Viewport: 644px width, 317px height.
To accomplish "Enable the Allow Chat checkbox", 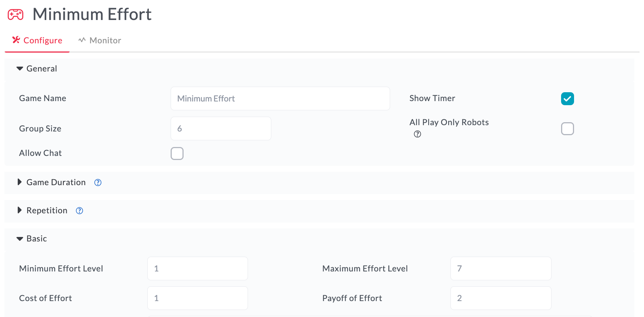I will tap(177, 153).
